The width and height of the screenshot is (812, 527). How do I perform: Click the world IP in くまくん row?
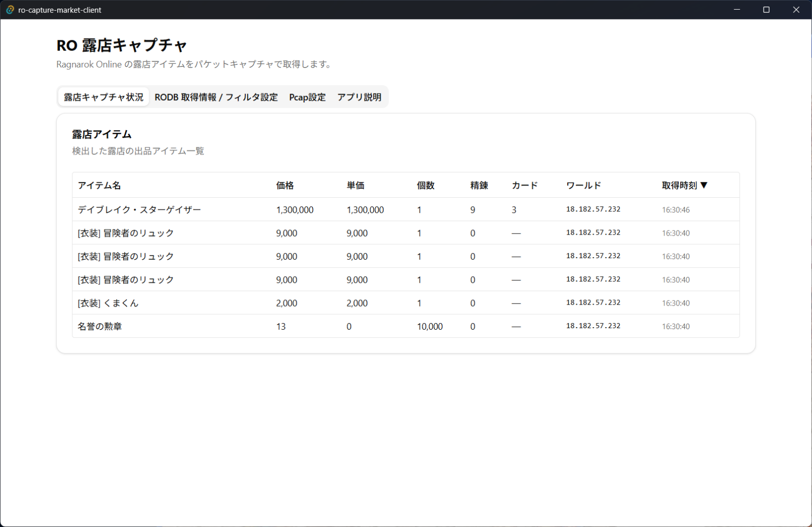click(593, 303)
